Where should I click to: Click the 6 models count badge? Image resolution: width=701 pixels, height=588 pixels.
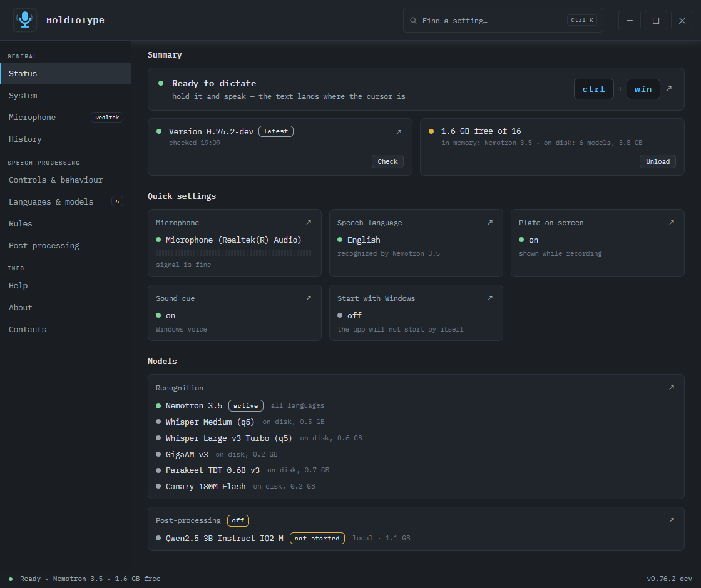[x=117, y=201]
